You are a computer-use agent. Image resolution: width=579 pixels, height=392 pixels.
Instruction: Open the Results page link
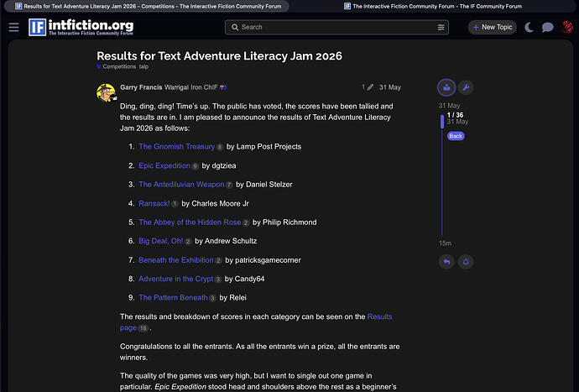tap(379, 317)
